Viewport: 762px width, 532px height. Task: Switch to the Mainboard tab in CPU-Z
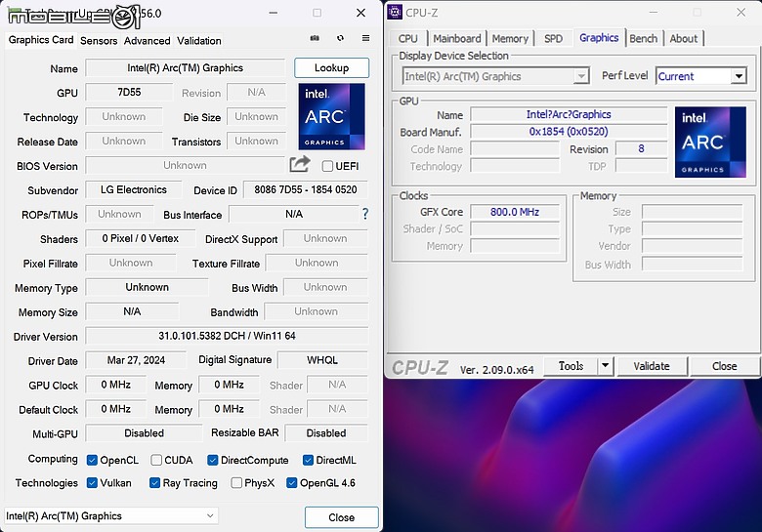point(457,39)
